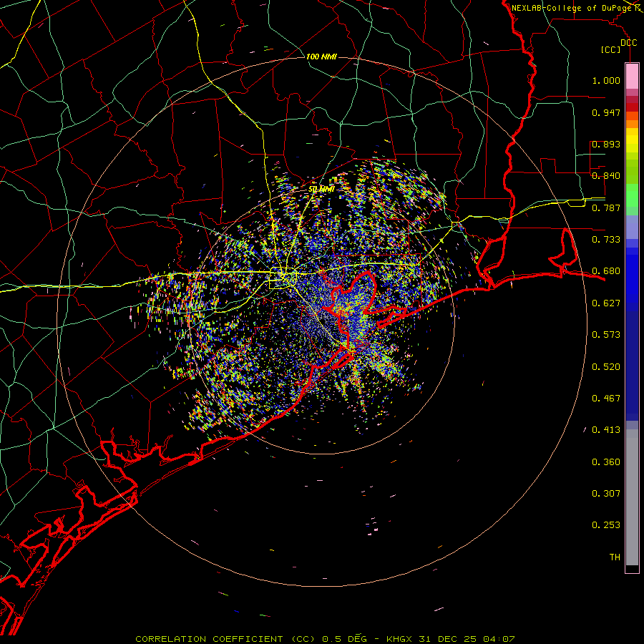This screenshot has height=644, width=644.
Task: Click the 0.253 colorbar value
Action: (606, 525)
